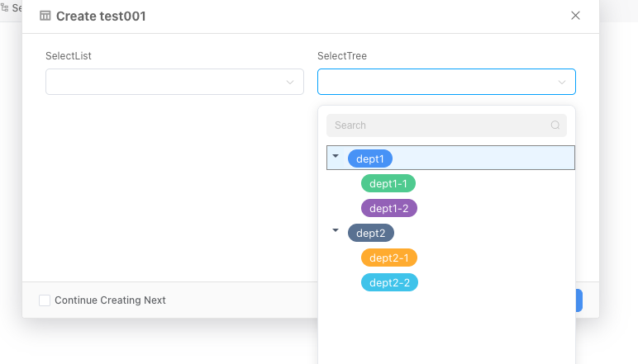Click the SelectList field label
The height and width of the screenshot is (364, 638).
pyautogui.click(x=68, y=56)
